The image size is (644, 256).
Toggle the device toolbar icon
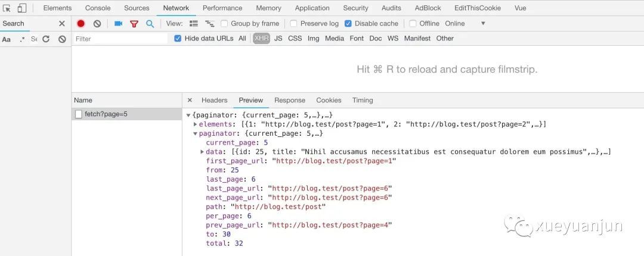click(x=21, y=8)
